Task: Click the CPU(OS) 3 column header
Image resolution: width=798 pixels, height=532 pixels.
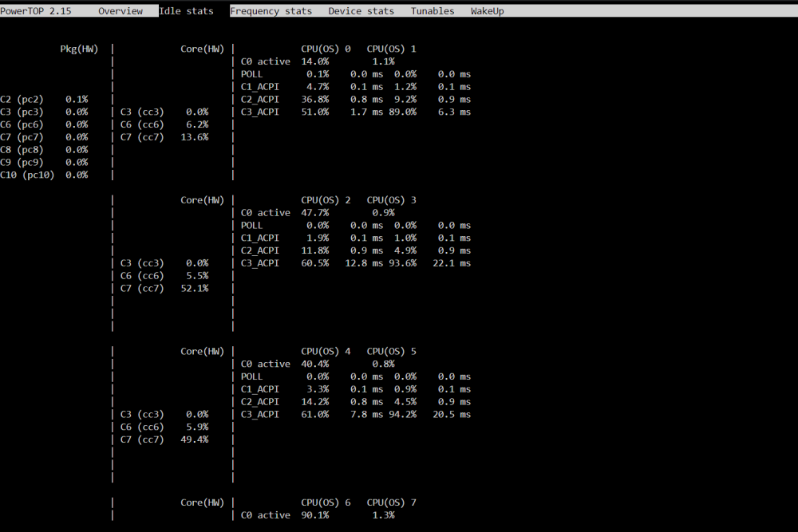Action: (x=391, y=200)
